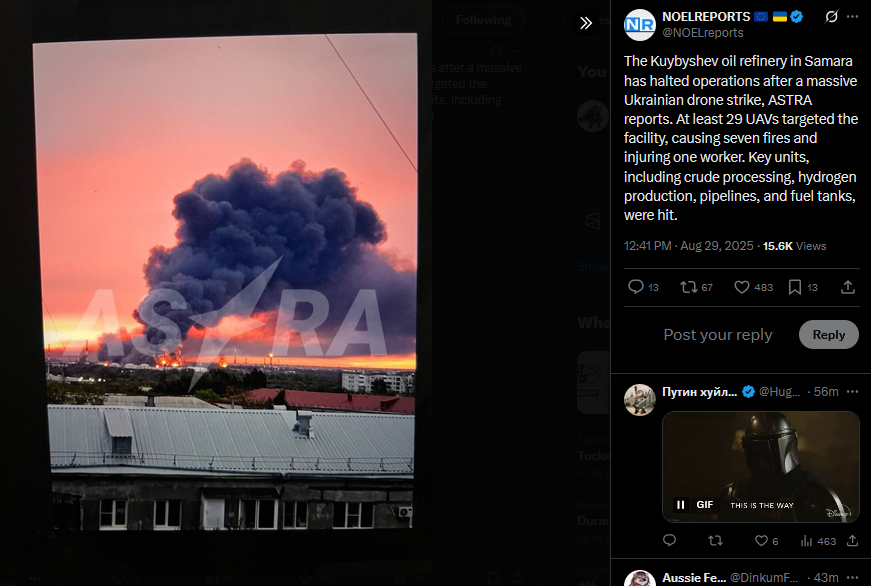871x586 pixels.
Task: Collapse the side panel with double-chevron icon
Action: pos(585,23)
